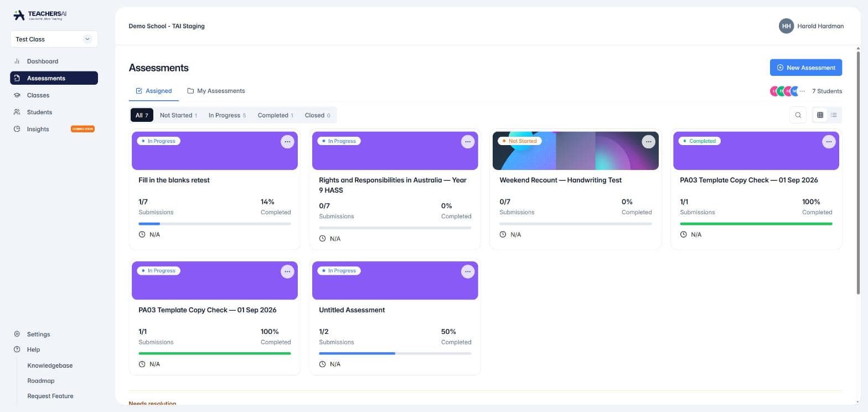Filter by Closed assessments
Screen dimensions: 868x412
(x=317, y=115)
